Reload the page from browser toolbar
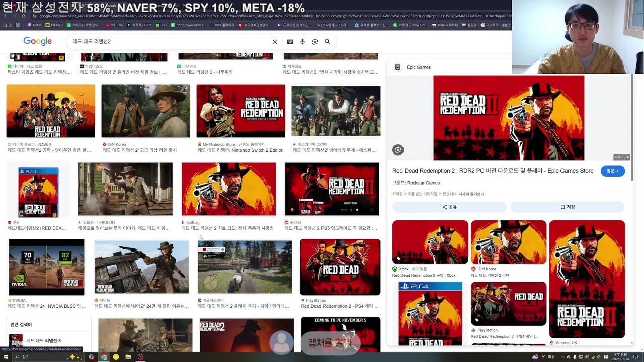Viewport: 644px width, 362px height. [x=24, y=16]
